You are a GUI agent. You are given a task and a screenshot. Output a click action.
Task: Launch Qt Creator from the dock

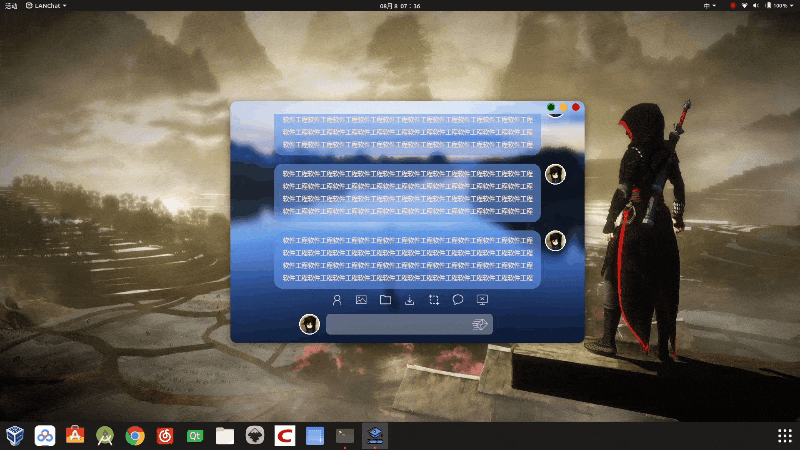[x=195, y=436]
